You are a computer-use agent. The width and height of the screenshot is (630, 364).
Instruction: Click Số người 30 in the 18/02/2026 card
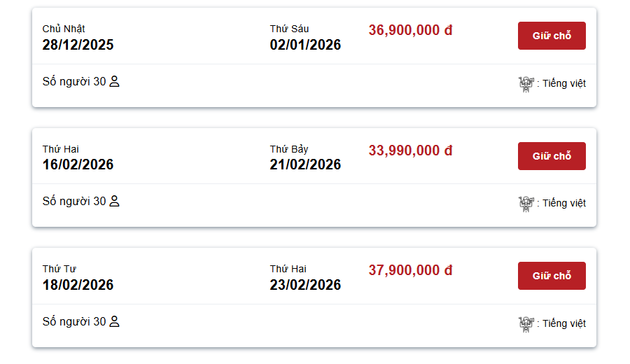(x=74, y=321)
